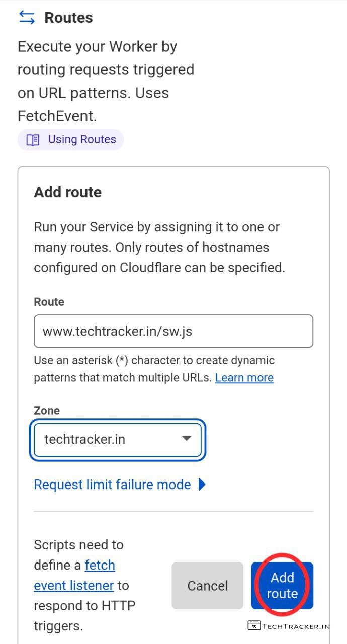Image resolution: width=347 pixels, height=644 pixels.
Task: Click the Execute your Worker description
Action: click(106, 81)
